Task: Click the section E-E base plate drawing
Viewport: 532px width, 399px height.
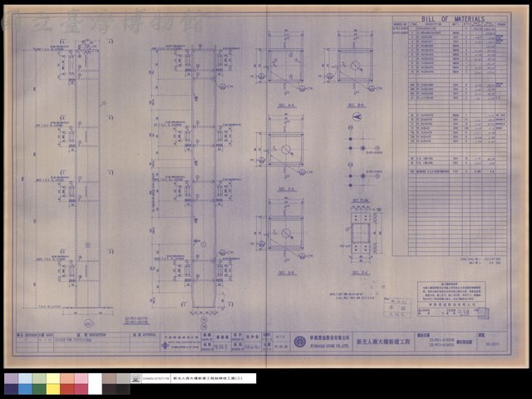Action: point(361,234)
